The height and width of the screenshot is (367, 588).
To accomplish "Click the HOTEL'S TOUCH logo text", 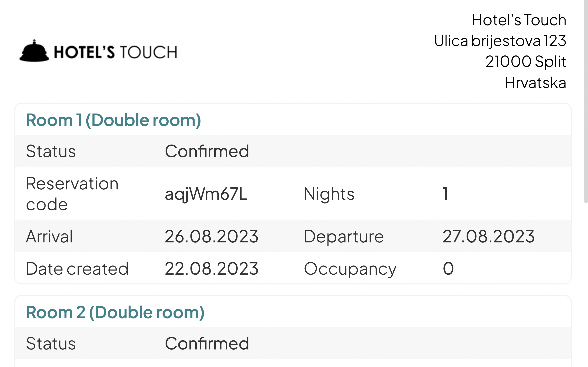I will coord(116,52).
